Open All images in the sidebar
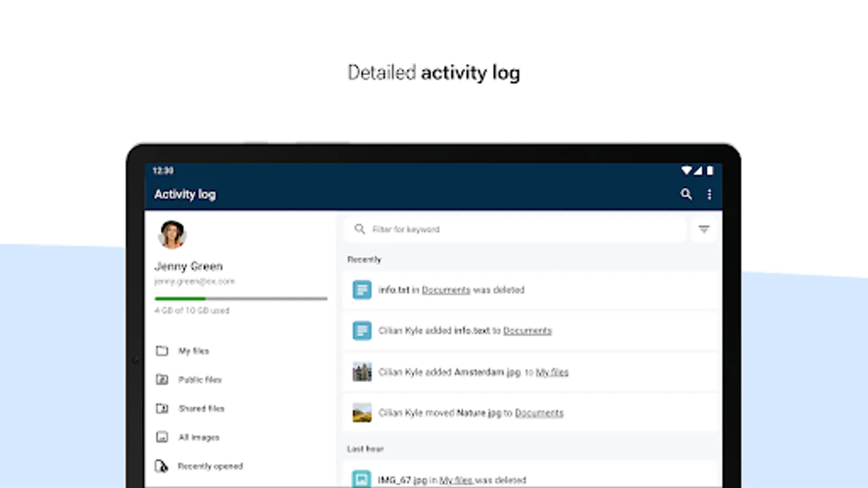Screen dimensions: 868x488 coord(199,437)
